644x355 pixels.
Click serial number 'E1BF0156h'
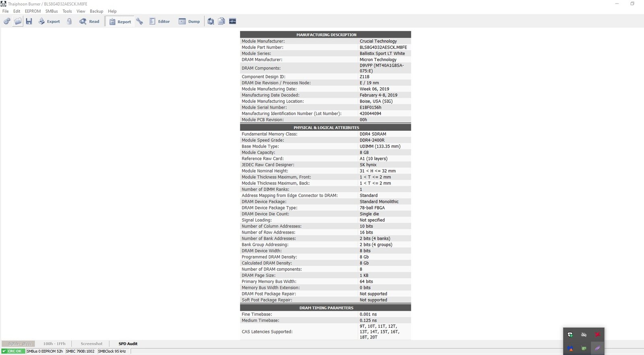[x=370, y=107]
